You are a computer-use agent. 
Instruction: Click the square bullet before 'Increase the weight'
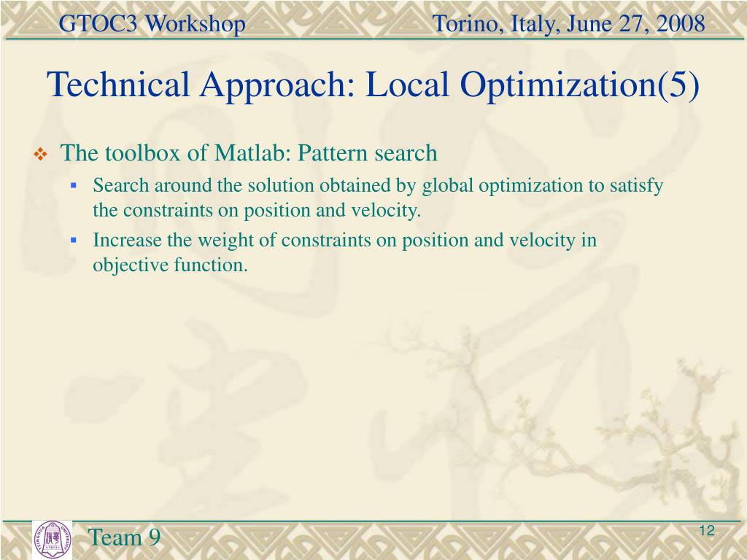click(x=74, y=240)
